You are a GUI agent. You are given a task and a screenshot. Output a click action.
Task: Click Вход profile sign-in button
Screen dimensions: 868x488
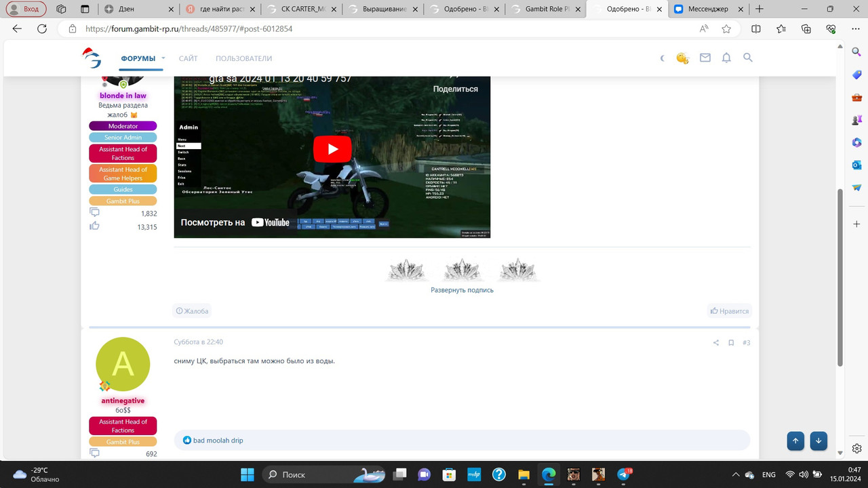pyautogui.click(x=24, y=9)
